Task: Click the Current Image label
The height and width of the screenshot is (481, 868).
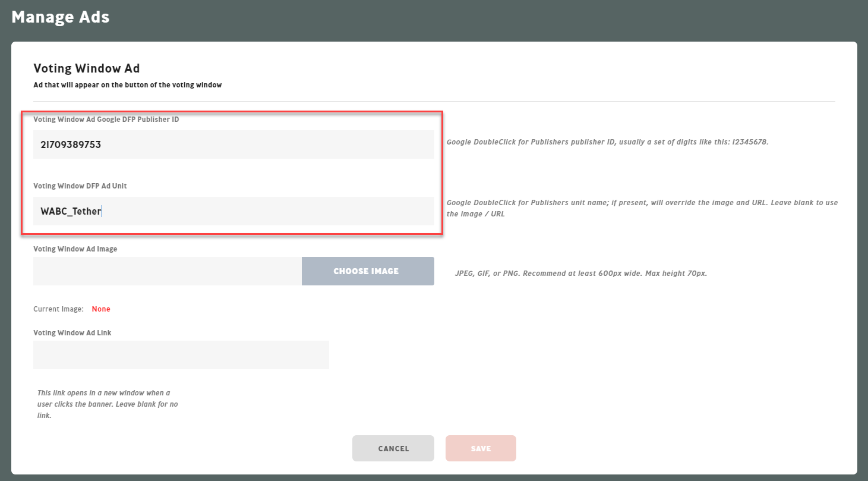Action: [58, 309]
